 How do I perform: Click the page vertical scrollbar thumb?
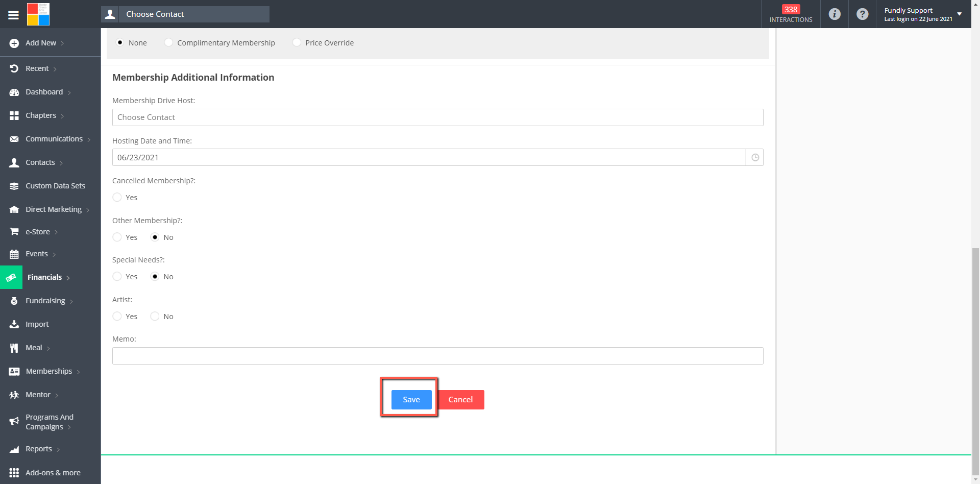point(975,361)
